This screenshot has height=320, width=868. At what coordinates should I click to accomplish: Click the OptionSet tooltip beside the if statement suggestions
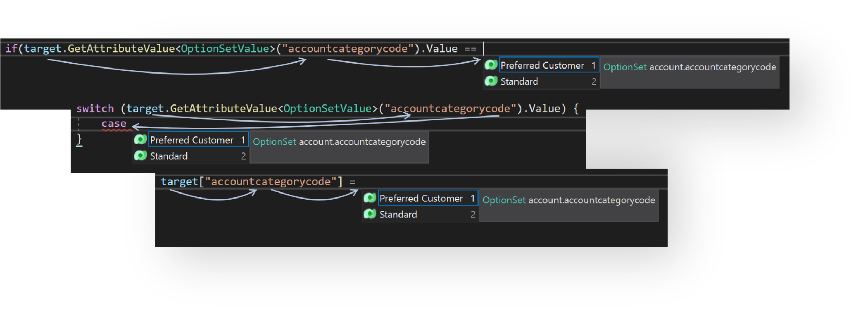(x=690, y=72)
